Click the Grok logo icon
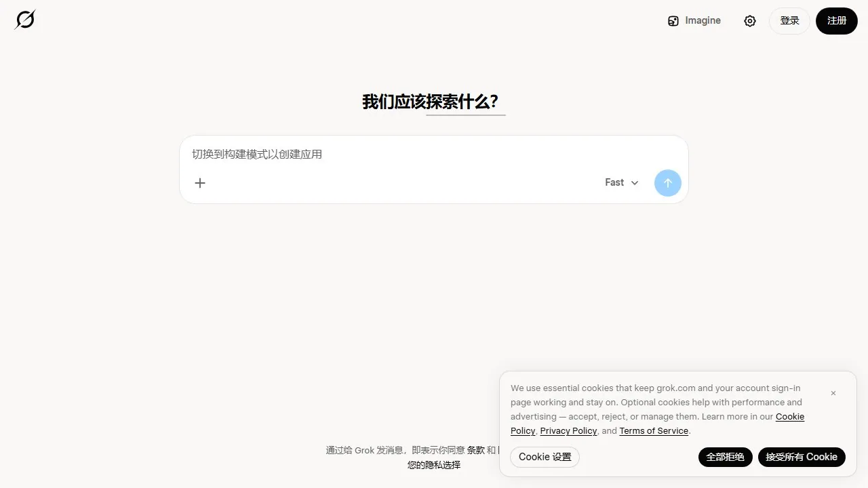 [x=25, y=20]
